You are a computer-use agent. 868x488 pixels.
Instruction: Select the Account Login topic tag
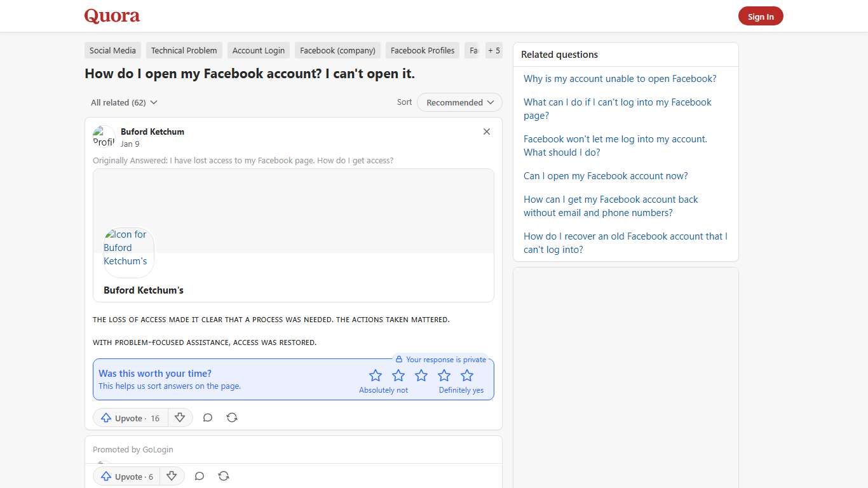tap(258, 50)
